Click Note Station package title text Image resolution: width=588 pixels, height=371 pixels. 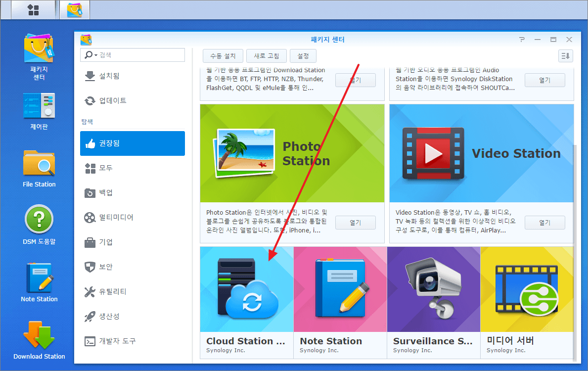(x=331, y=341)
